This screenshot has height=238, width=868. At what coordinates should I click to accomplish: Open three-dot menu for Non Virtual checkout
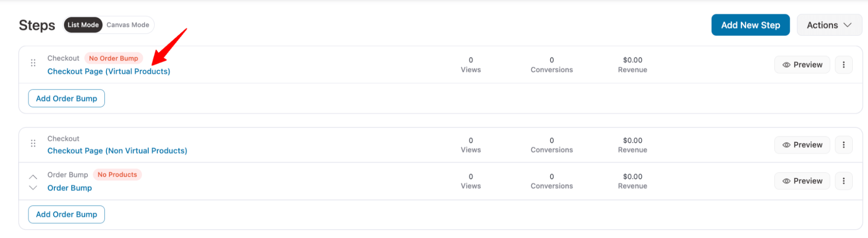point(843,145)
